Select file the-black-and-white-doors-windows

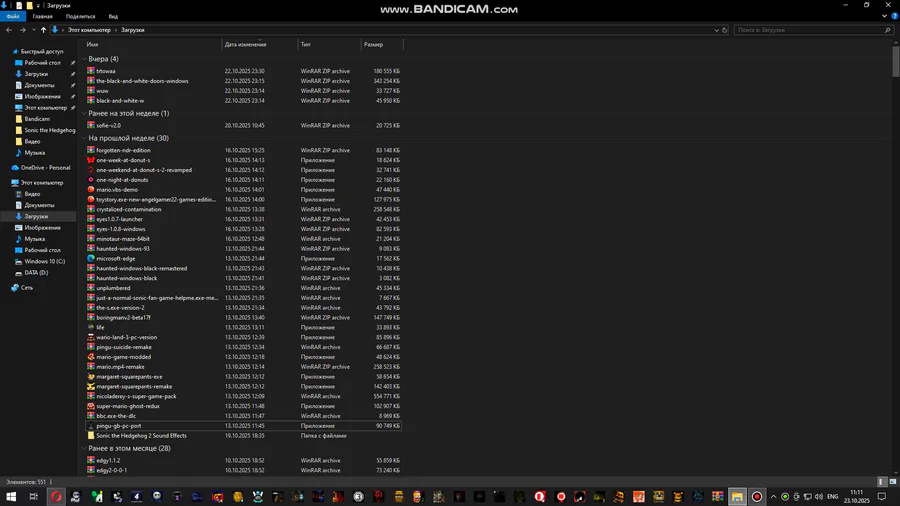click(x=142, y=81)
